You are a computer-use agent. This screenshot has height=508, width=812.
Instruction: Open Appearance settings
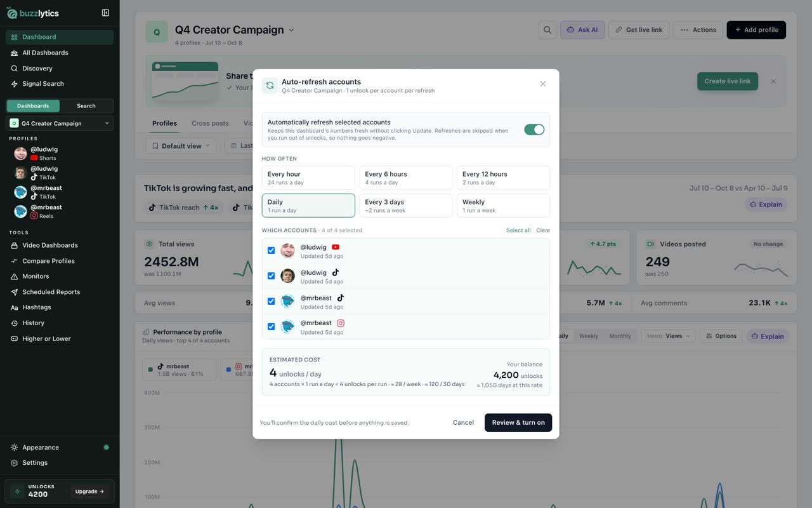60,447
